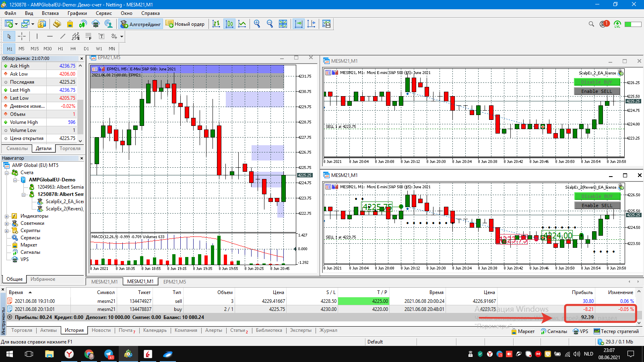Switch chart to bar chart mode
Screen dimensions: 644x362
(x=216, y=24)
